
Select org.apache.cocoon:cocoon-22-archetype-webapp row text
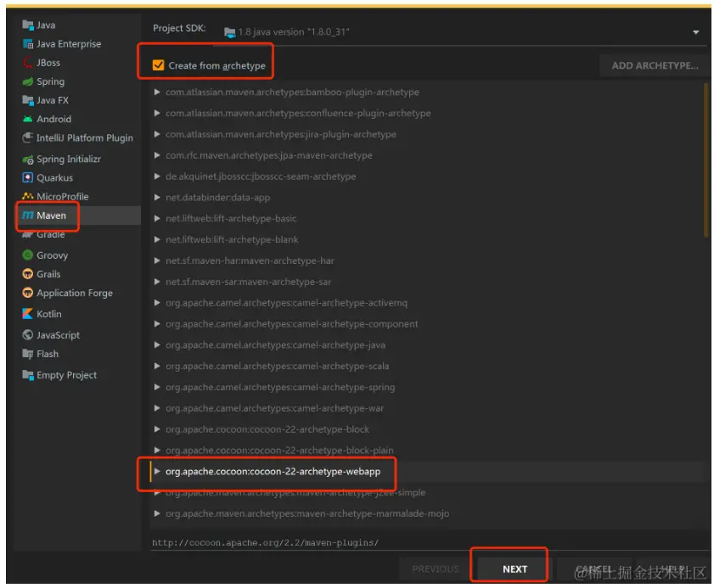click(x=273, y=472)
